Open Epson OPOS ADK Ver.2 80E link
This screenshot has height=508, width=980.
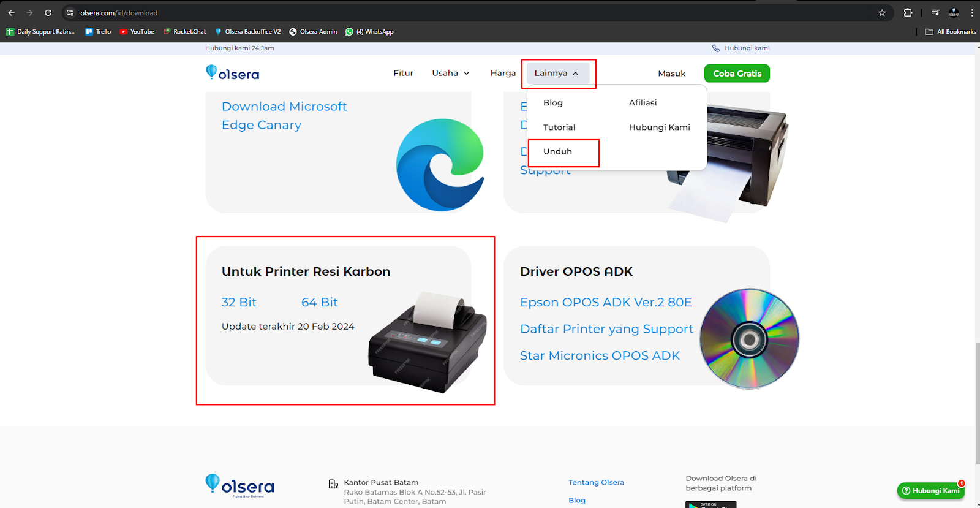coord(606,302)
